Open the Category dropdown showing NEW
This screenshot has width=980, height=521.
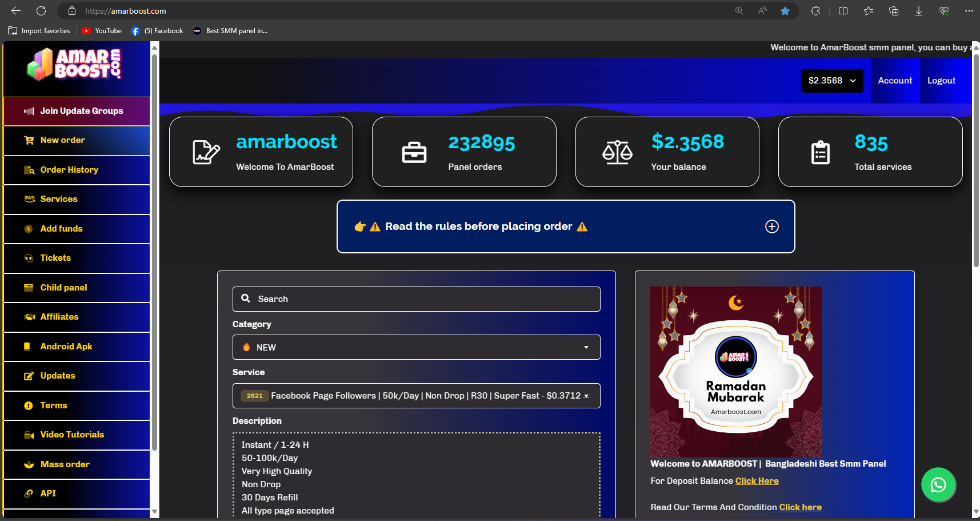[x=416, y=347]
